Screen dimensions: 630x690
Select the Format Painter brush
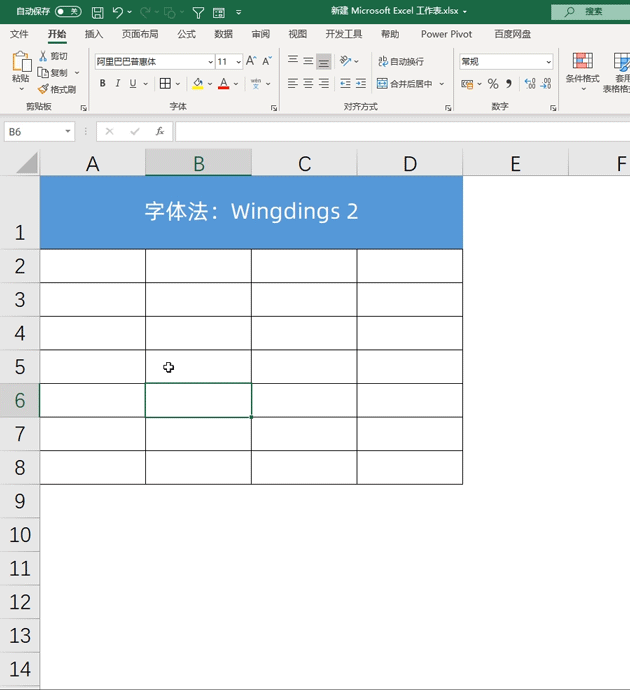coord(43,89)
